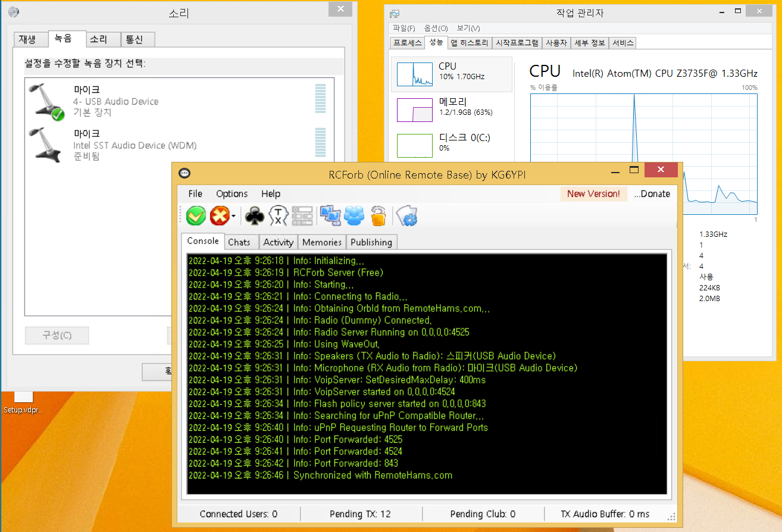Image resolution: width=782 pixels, height=532 pixels.
Task: Select the 디스크 0(C:) graph thumbnail
Action: [x=415, y=145]
